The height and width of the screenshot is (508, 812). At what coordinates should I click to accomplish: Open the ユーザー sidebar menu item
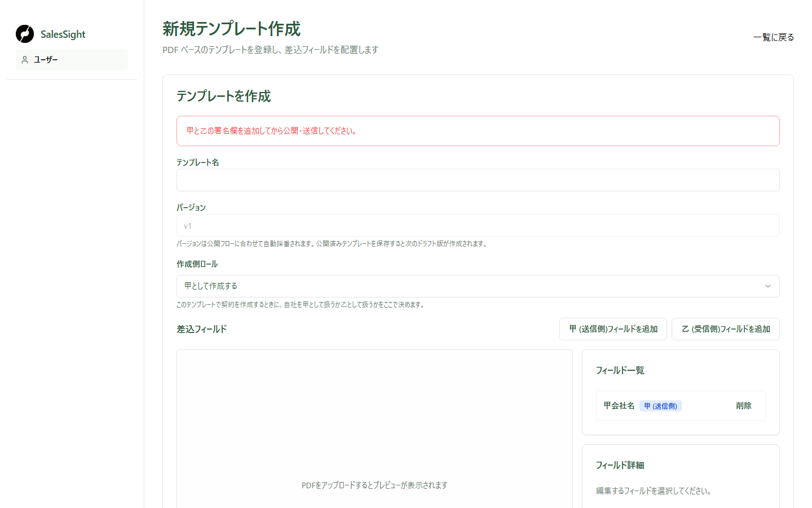[72, 60]
